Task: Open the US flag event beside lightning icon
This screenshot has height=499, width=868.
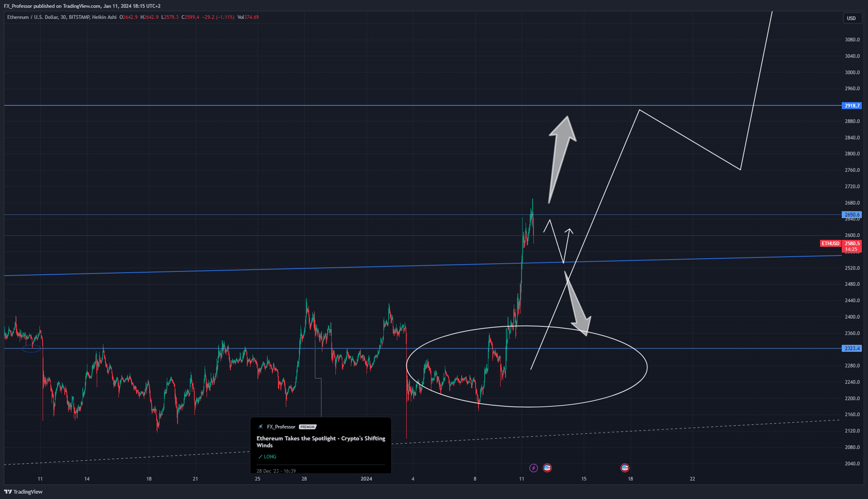Action: tap(547, 468)
